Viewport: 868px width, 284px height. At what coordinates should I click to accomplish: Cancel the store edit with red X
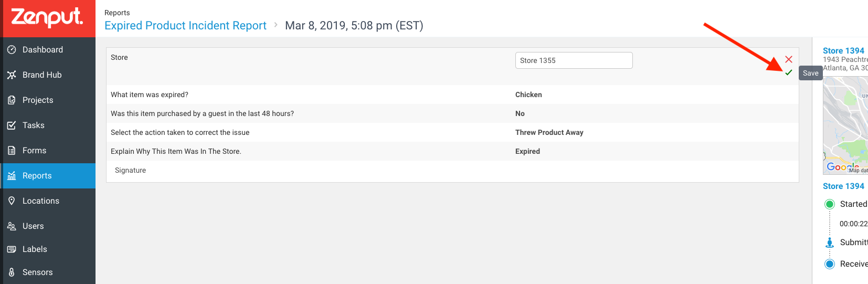788,59
